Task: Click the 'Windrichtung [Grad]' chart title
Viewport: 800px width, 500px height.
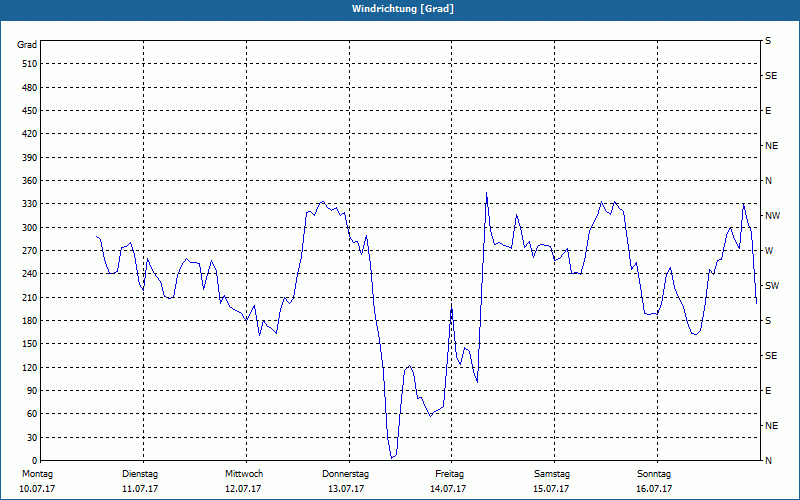Action: pyautogui.click(x=403, y=9)
